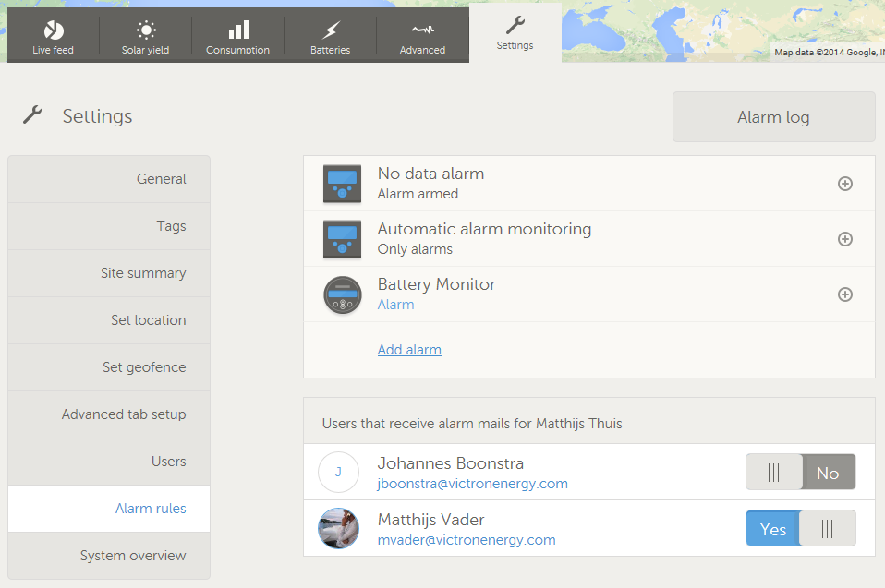This screenshot has height=588, width=885.
Task: Select the Batteries lightning icon
Action: click(x=331, y=30)
